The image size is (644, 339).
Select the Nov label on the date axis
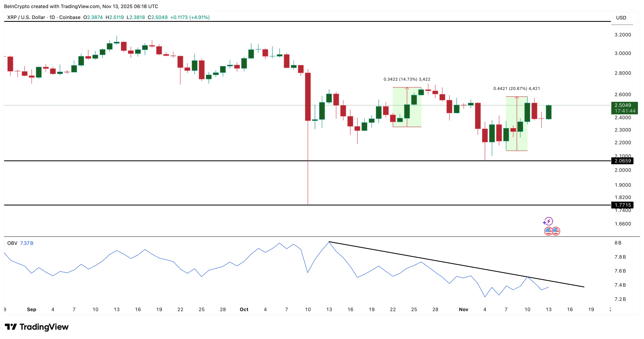[464, 310]
